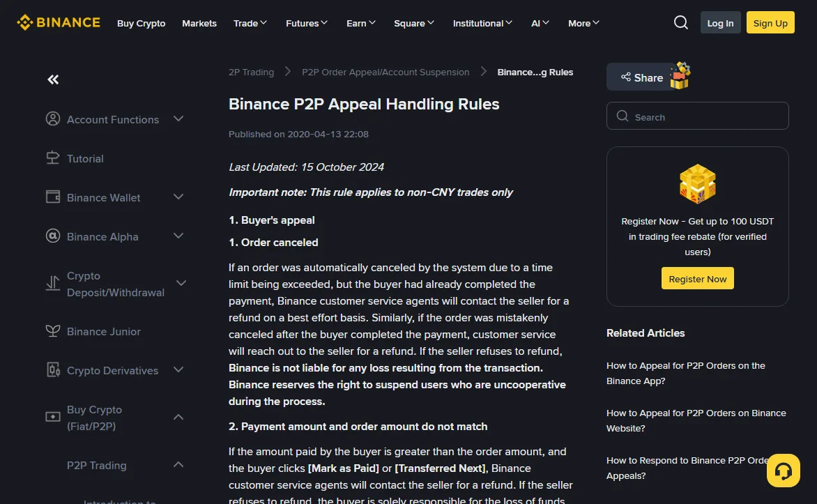Click the Buy Crypto (Fiat/P2P) icon
817x504 pixels.
pos(52,417)
